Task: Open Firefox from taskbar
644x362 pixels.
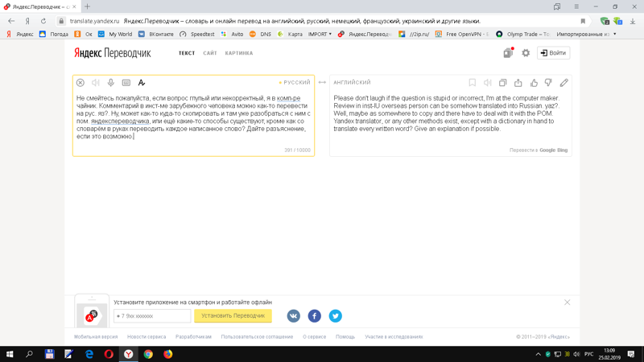Action: point(168,354)
